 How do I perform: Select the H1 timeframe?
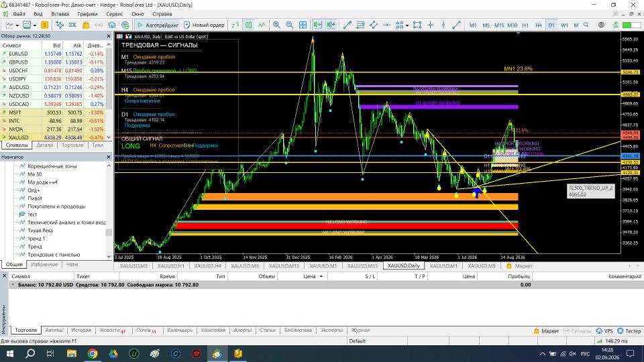tap(525, 25)
